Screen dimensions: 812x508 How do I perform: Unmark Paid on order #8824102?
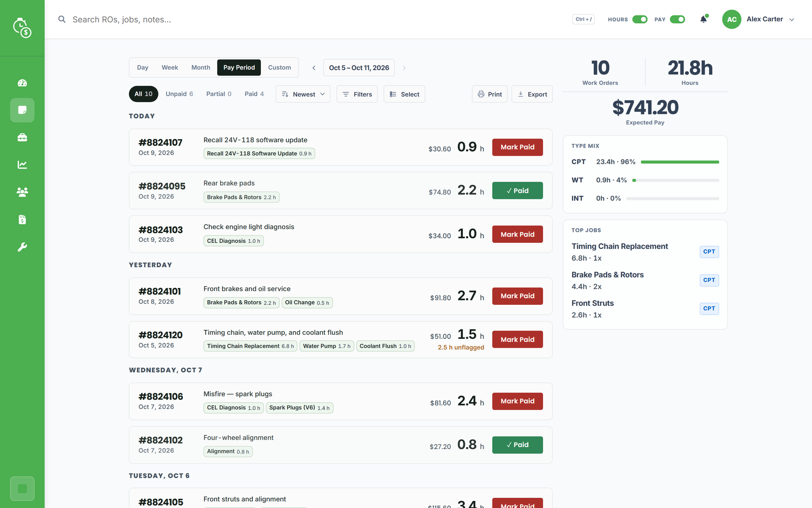517,445
